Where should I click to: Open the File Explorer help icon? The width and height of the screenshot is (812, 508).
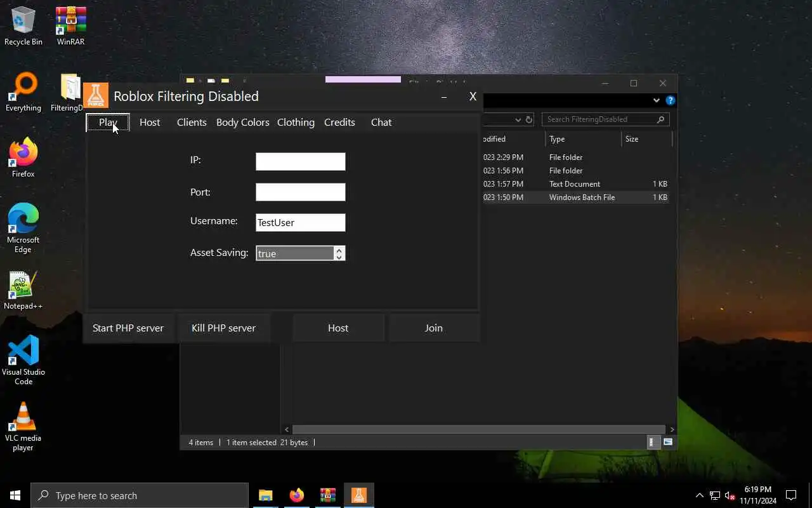tap(671, 100)
